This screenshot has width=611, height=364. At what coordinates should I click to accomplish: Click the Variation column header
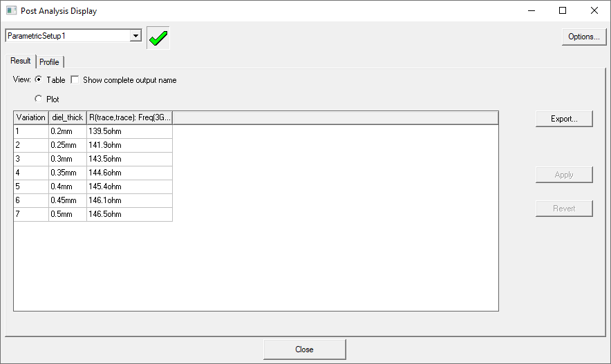coord(31,117)
